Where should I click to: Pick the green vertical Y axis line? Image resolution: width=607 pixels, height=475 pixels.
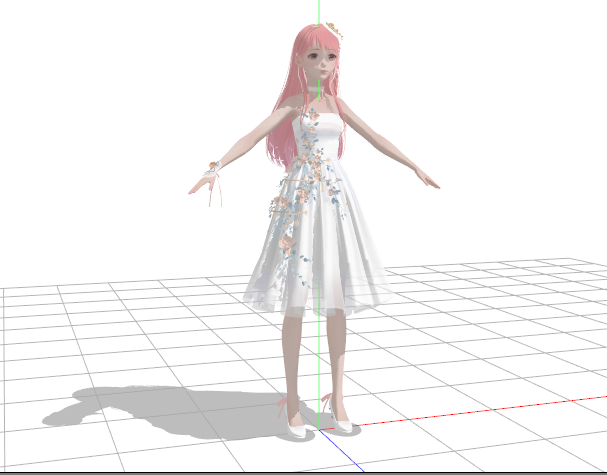[318, 12]
